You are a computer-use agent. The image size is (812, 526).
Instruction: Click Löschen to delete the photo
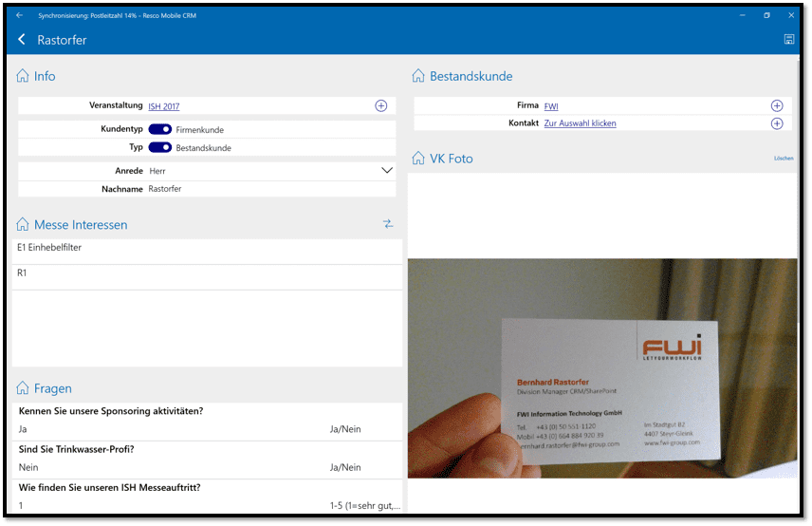pos(784,158)
